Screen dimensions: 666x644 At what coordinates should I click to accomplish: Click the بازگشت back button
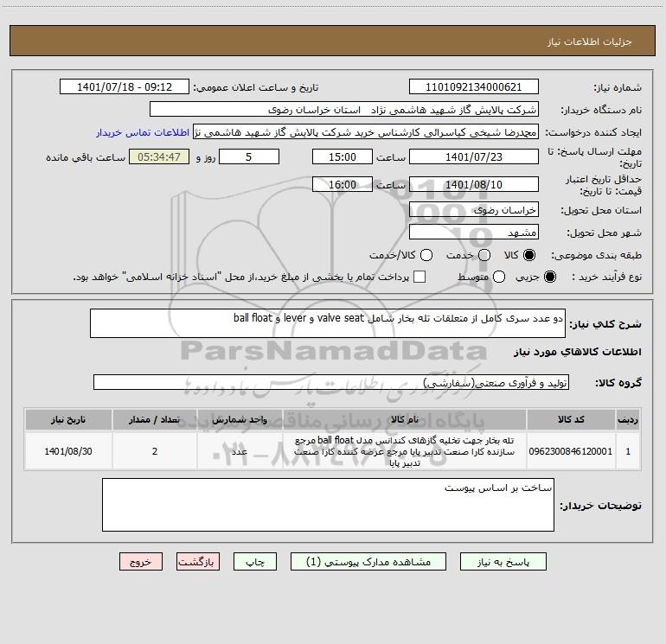(198, 562)
